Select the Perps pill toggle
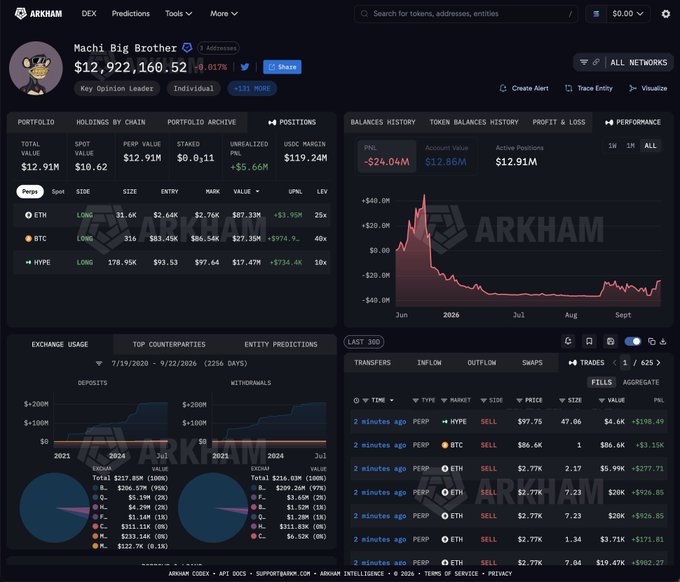The image size is (680, 582). [x=30, y=191]
